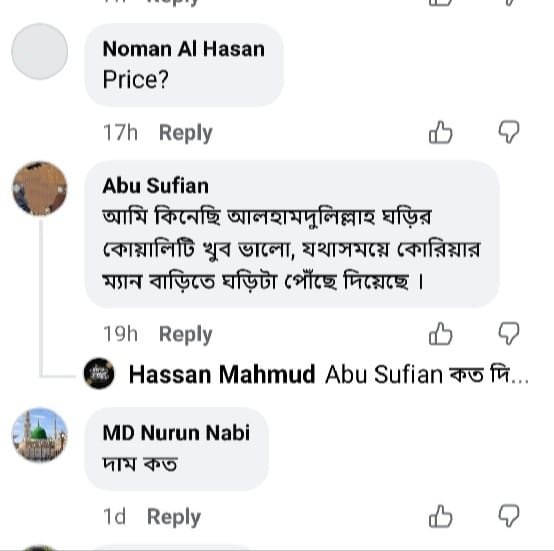The width and height of the screenshot is (554, 551).
Task: Like MD Nurun Nabi's comment
Action: click(x=440, y=516)
